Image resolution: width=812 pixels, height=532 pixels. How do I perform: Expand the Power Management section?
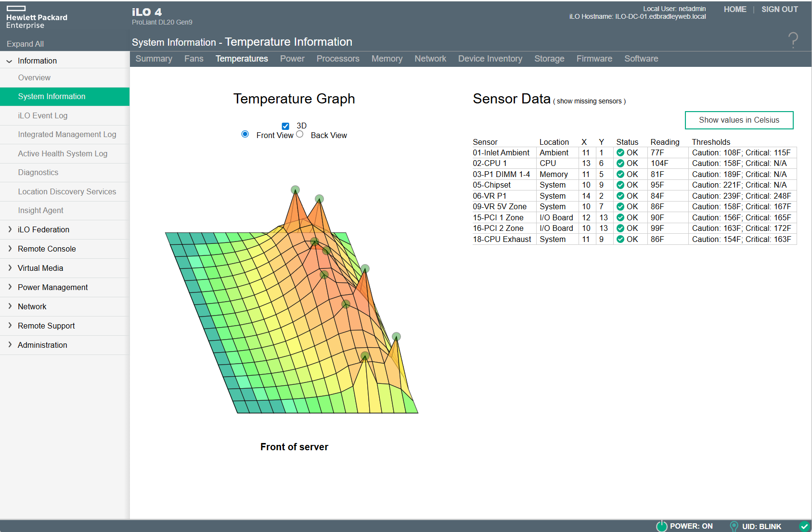[x=10, y=287]
